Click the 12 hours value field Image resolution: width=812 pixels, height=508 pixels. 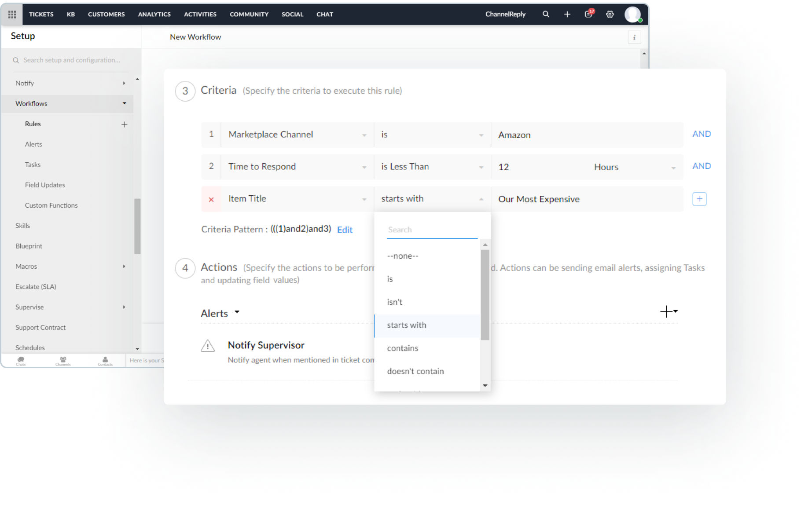coord(539,167)
